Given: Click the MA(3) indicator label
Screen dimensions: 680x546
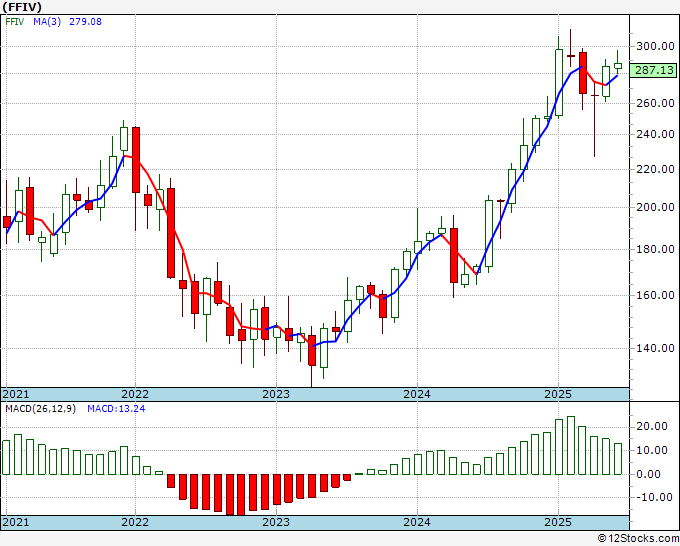Looking at the screenshot, I should point(47,21).
